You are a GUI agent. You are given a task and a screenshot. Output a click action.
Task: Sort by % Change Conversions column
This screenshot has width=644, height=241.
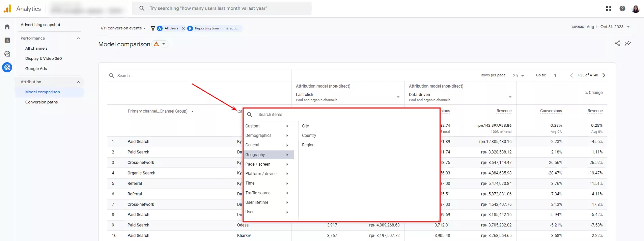pos(551,111)
